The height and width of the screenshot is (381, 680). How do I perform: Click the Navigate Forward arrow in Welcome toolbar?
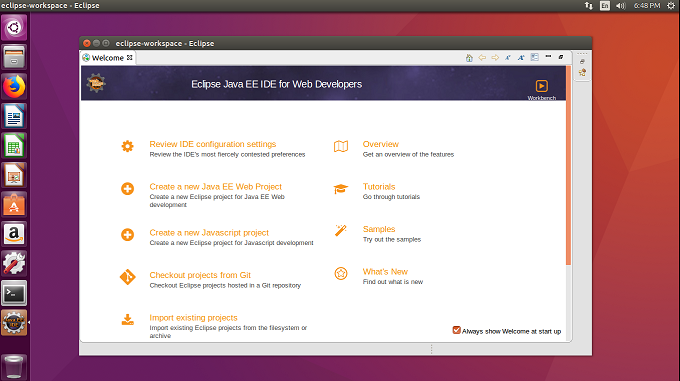(x=495, y=58)
